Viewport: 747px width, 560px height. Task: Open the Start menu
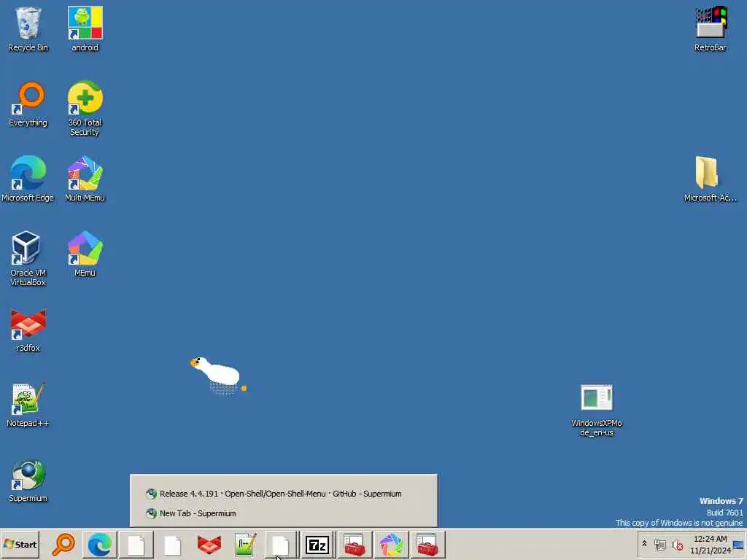[x=20, y=544]
